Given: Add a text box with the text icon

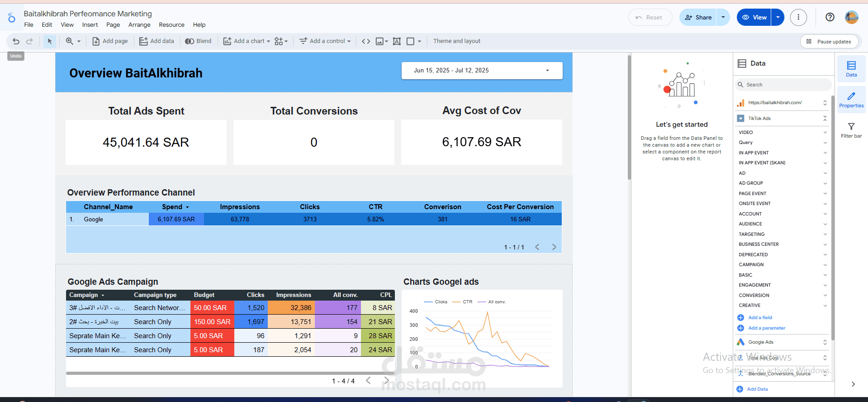Looking at the screenshot, I should click(397, 41).
